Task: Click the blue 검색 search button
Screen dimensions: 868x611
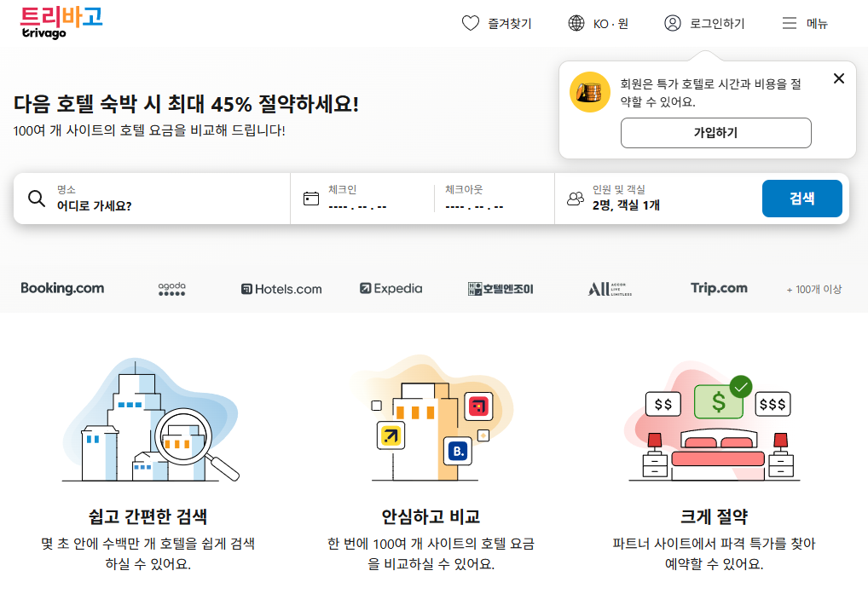Action: coord(801,198)
